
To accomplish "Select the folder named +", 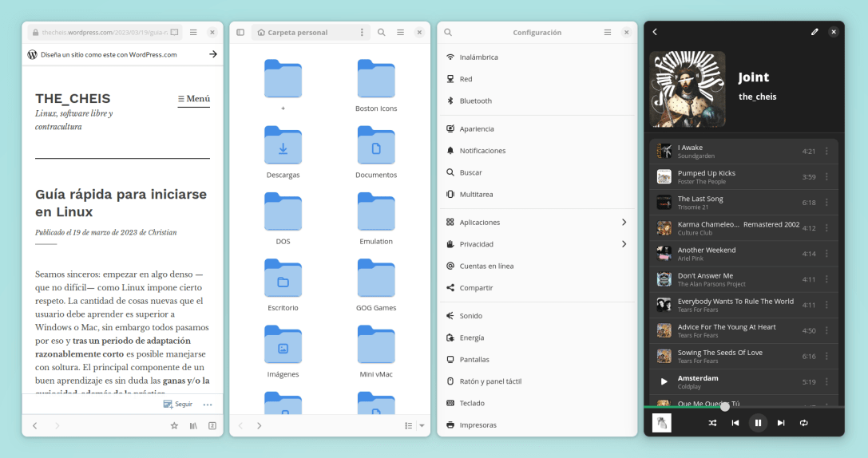I will point(283,85).
